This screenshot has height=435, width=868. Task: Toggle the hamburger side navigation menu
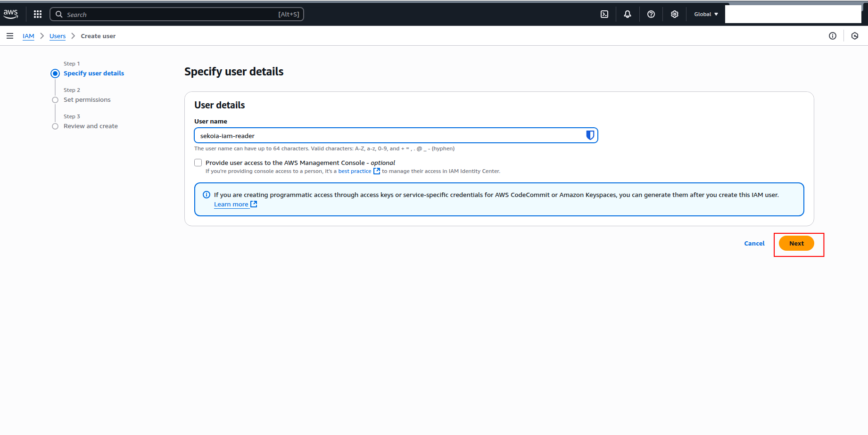point(10,36)
